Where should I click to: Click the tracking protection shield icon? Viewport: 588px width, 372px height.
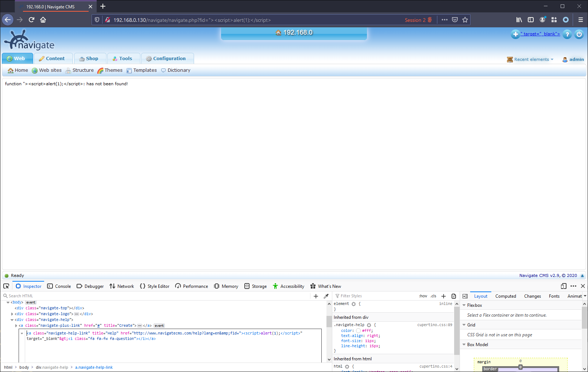tap(97, 20)
